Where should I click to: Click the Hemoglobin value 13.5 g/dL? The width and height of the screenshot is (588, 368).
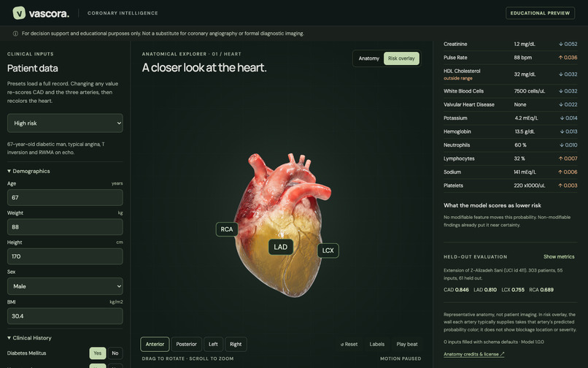click(525, 131)
